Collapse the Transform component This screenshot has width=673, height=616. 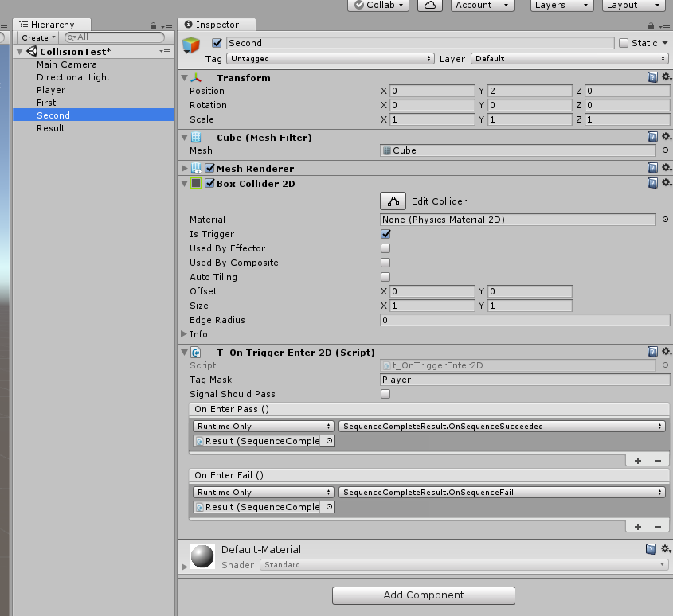pos(185,78)
